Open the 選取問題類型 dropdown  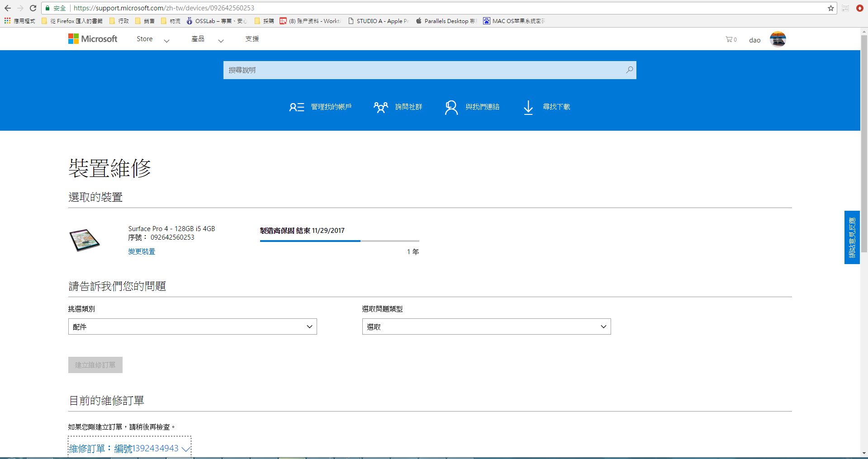[487, 327]
